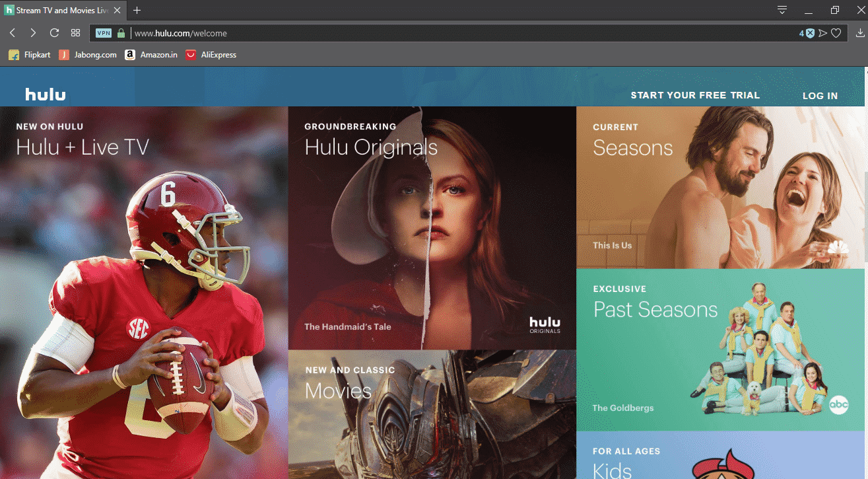This screenshot has width=868, height=479.
Task: Click the NBC peacock logo
Action: coord(838,248)
